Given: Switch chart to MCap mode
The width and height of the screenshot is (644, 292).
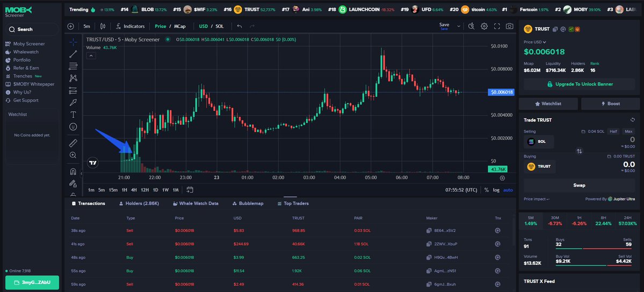Looking at the screenshot, I should pyautogui.click(x=180, y=26).
